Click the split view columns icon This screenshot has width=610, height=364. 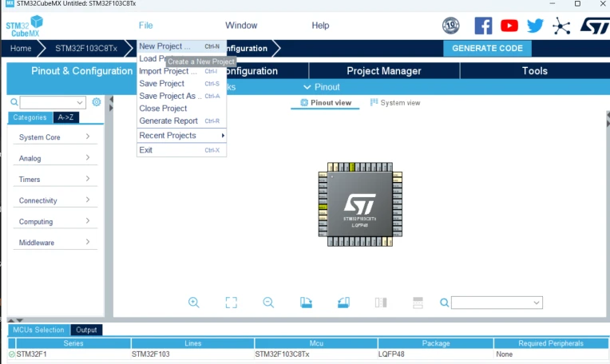(x=381, y=303)
